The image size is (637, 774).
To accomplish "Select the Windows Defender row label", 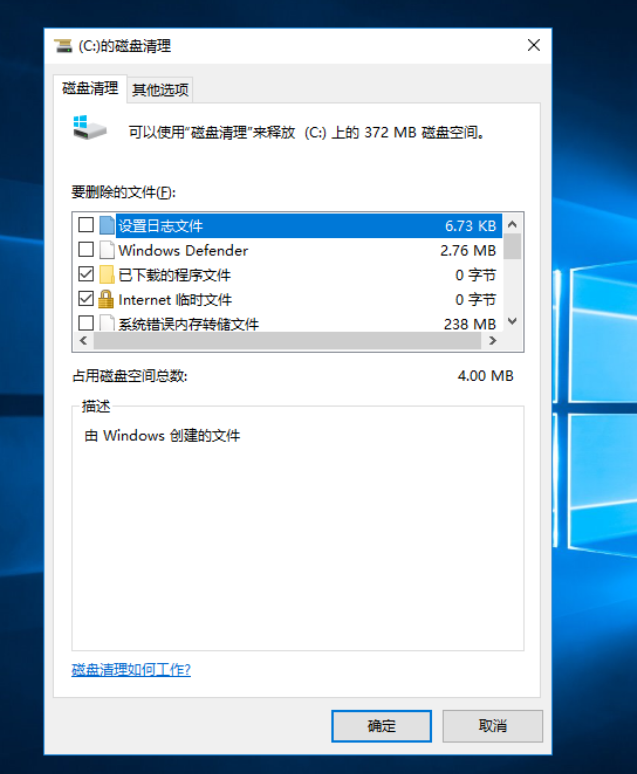I will [x=183, y=251].
